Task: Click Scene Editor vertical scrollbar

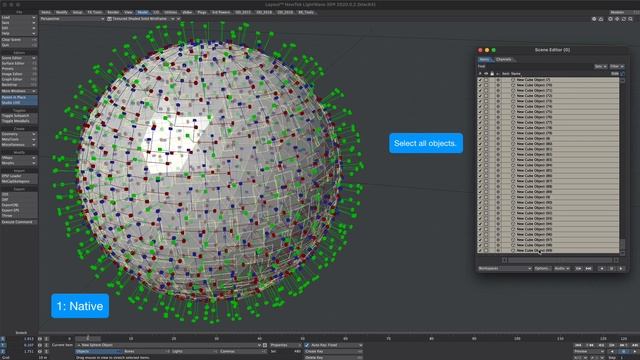Action: coord(622,245)
